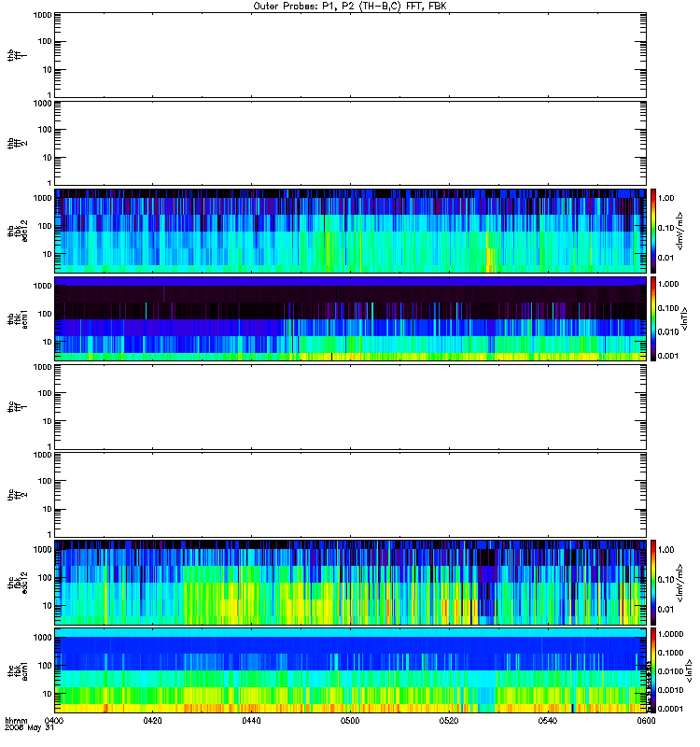The width and height of the screenshot is (700, 747).
Task: Click the '<|nT|>' unit label beside thb scm1 colorbar
Action: (x=685, y=318)
